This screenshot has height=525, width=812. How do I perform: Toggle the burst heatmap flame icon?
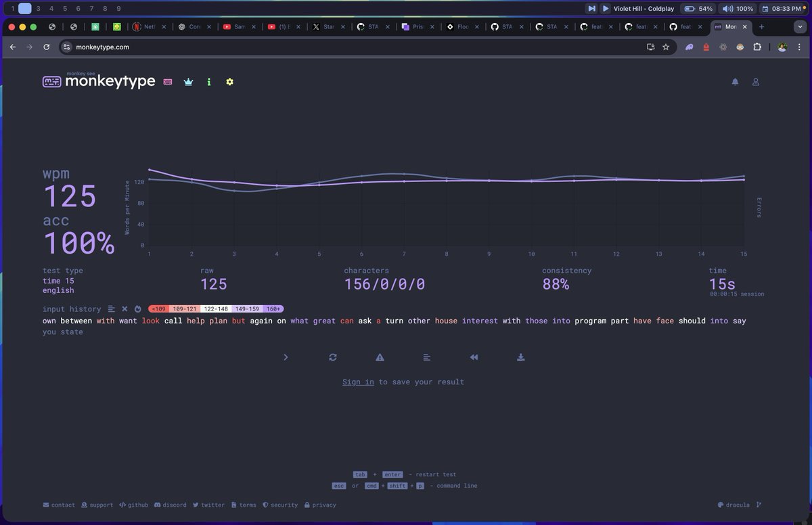point(137,309)
